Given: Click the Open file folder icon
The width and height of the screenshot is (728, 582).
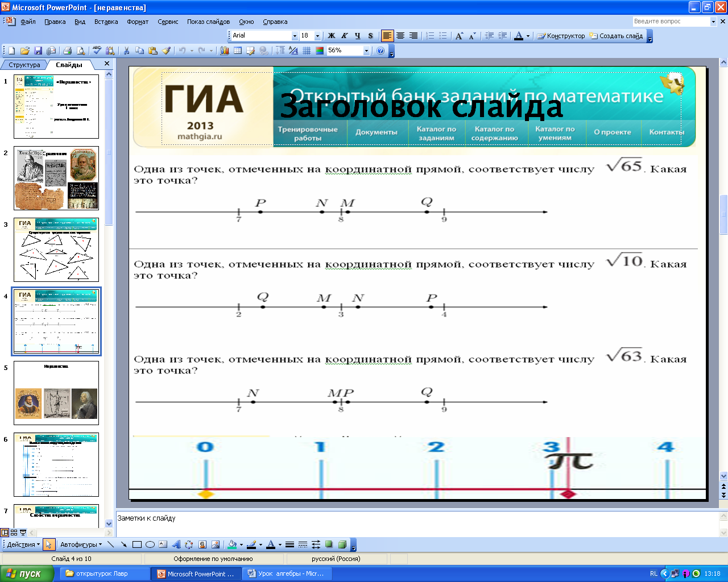Looking at the screenshot, I should (x=25, y=51).
